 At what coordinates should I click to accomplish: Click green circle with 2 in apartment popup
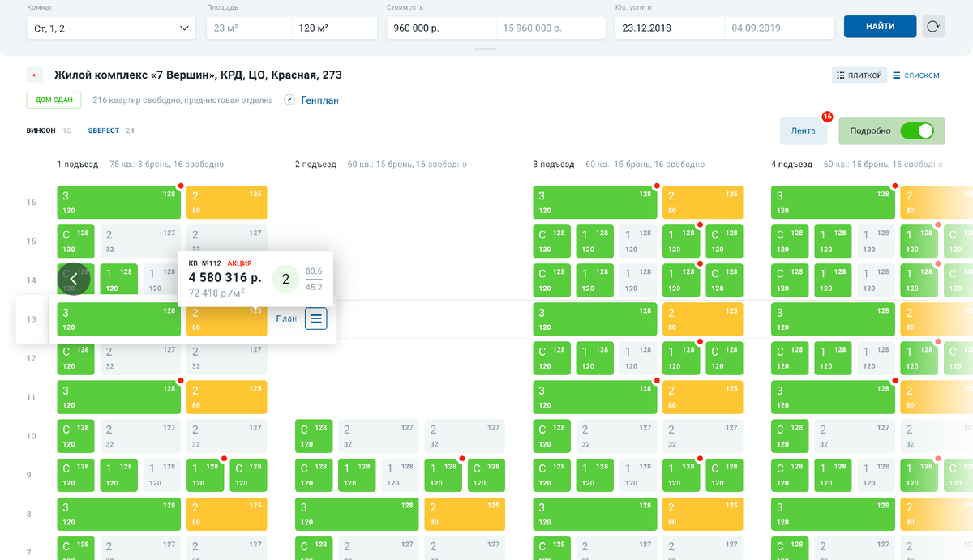285,279
